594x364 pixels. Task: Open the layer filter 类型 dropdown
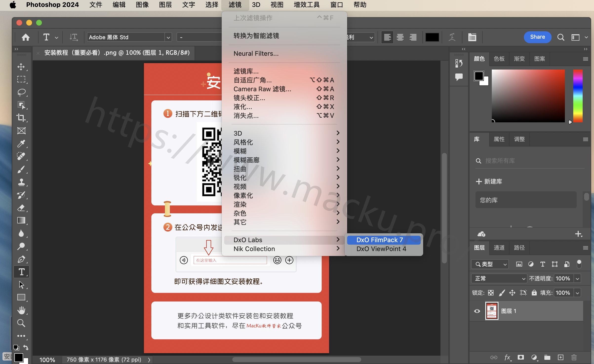pos(490,264)
